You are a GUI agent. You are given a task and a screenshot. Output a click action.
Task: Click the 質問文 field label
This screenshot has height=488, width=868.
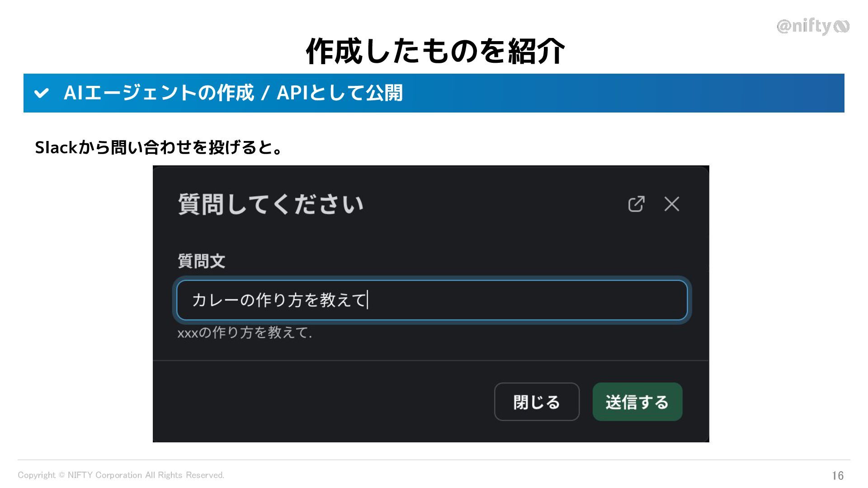click(201, 261)
